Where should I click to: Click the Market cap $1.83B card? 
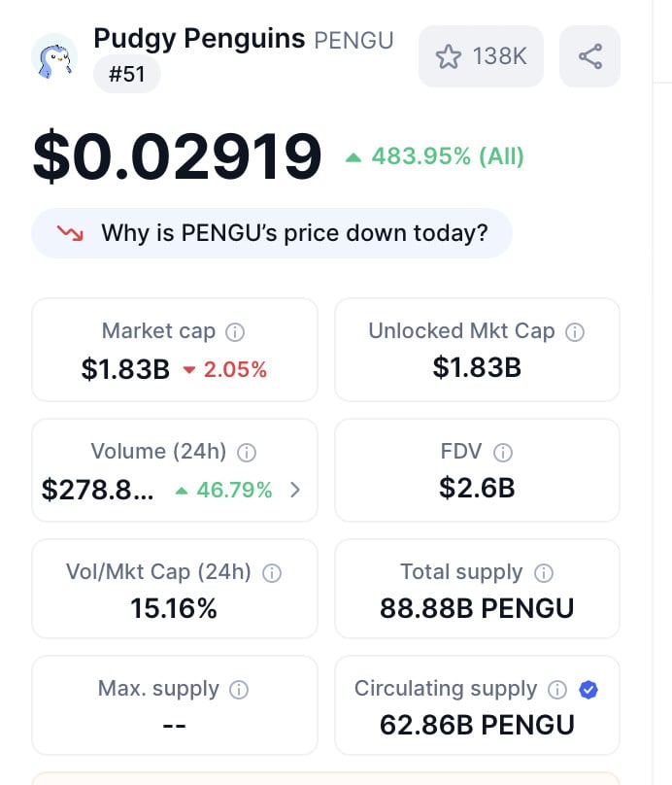[175, 350]
